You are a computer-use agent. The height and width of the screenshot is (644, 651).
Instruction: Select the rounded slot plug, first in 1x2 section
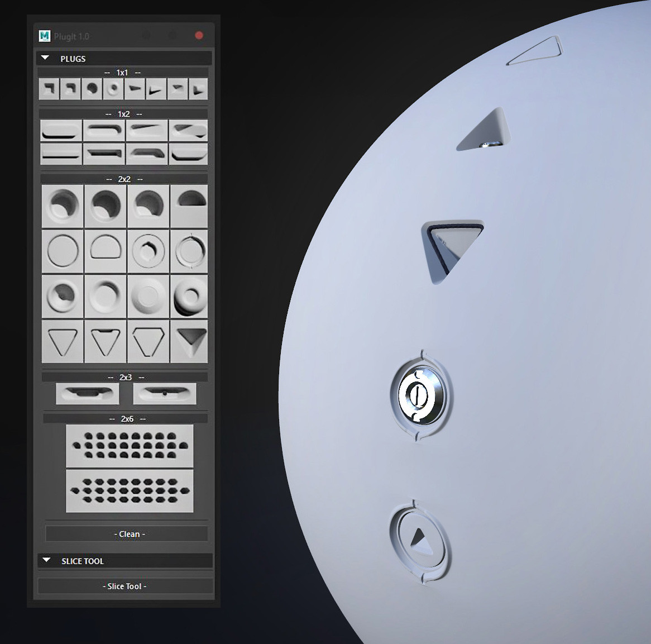coord(61,130)
